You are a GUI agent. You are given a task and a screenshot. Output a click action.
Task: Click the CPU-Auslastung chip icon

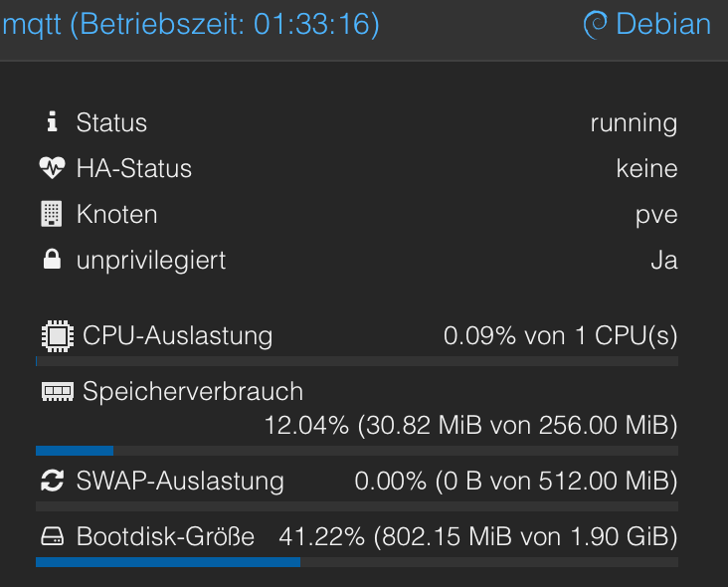57,335
